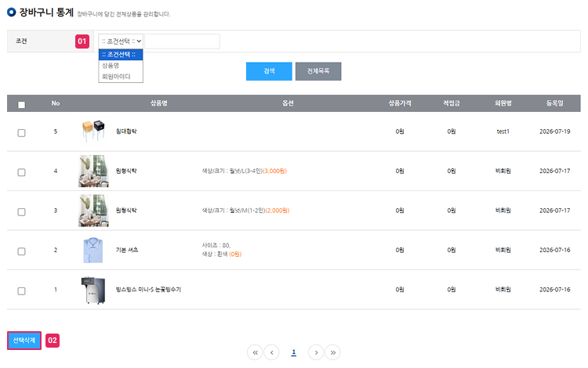Click the gray 전체목록 button
The width and height of the screenshot is (588, 368).
point(318,71)
